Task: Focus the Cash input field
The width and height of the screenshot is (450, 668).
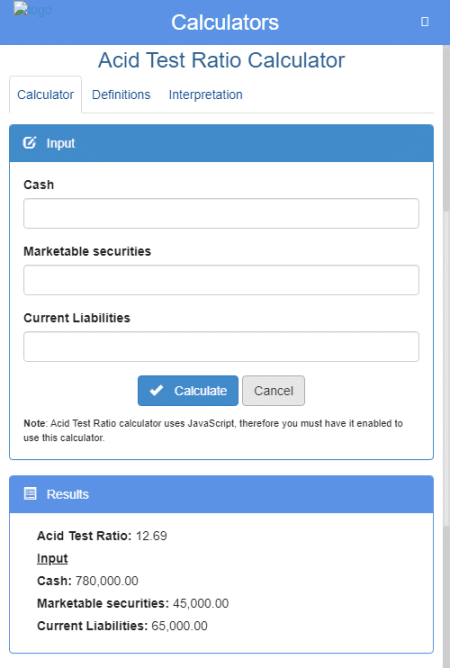Action: tap(221, 213)
